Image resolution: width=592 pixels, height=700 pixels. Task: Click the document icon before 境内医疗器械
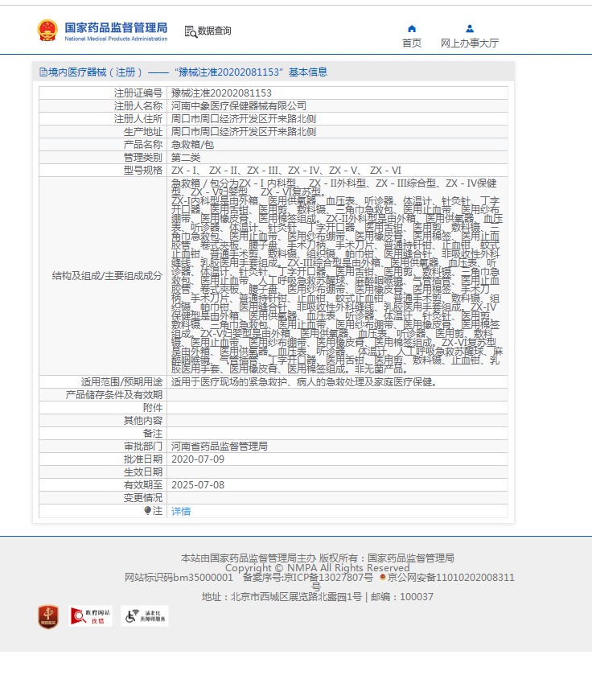[43, 72]
